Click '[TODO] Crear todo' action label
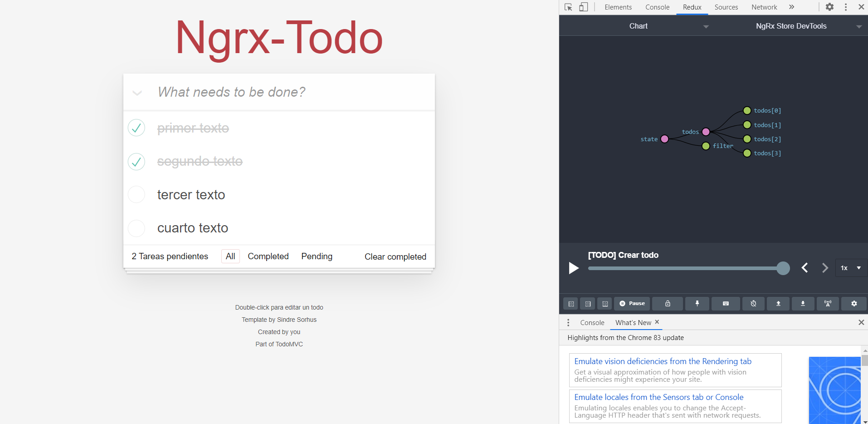Viewport: 868px width, 424px height. (623, 255)
